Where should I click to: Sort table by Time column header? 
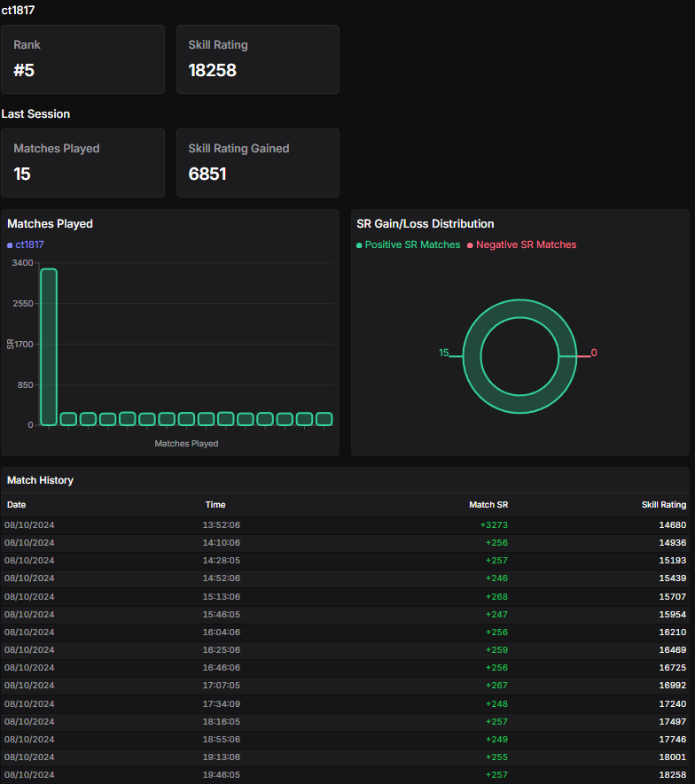[215, 504]
